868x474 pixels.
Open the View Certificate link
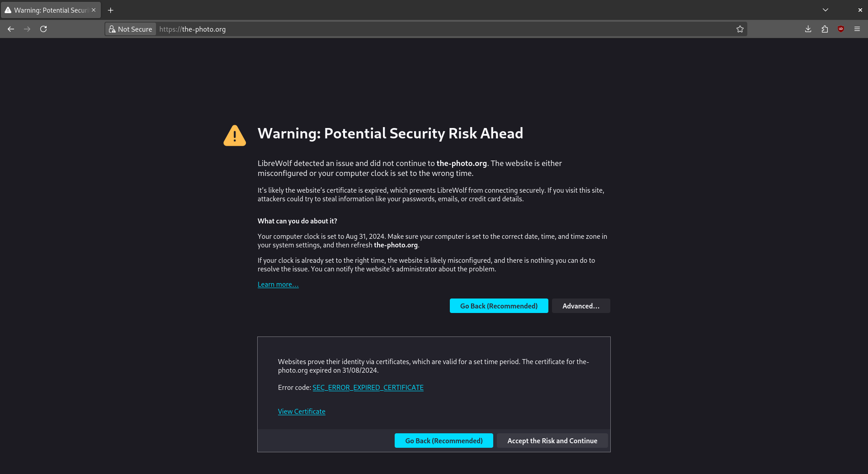click(x=302, y=412)
